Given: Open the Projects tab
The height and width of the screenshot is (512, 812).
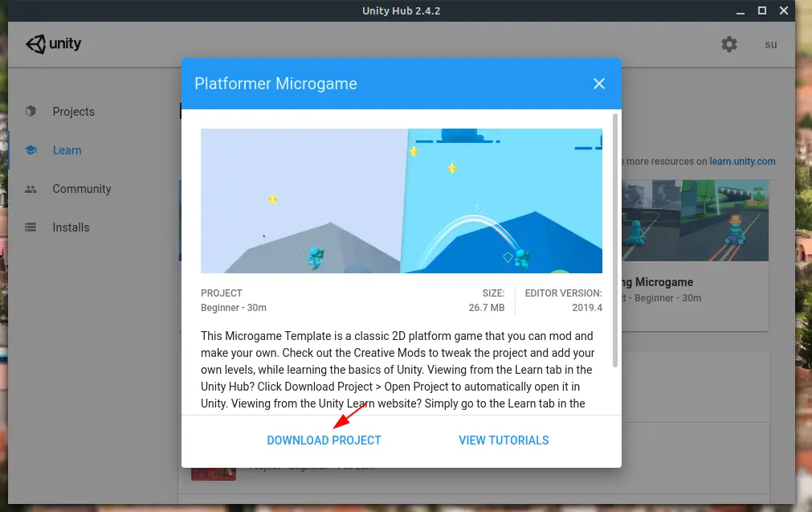Looking at the screenshot, I should click(x=74, y=112).
